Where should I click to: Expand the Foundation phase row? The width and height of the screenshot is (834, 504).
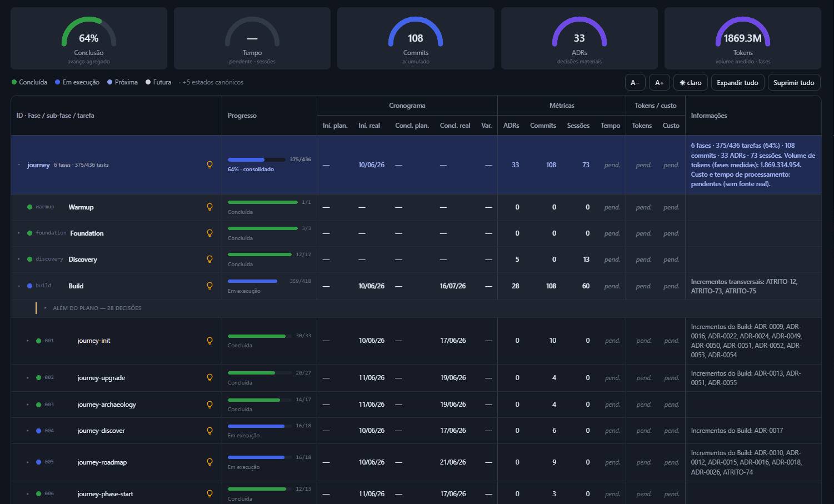[19, 233]
